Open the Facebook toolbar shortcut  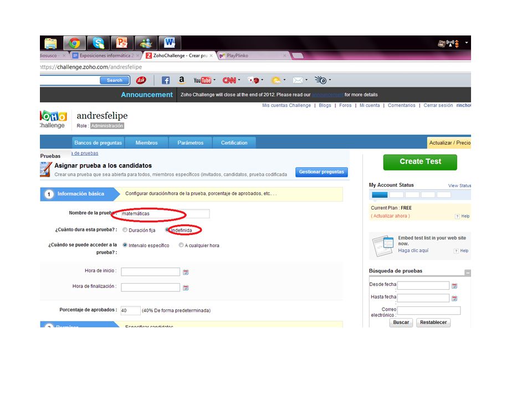(x=166, y=80)
